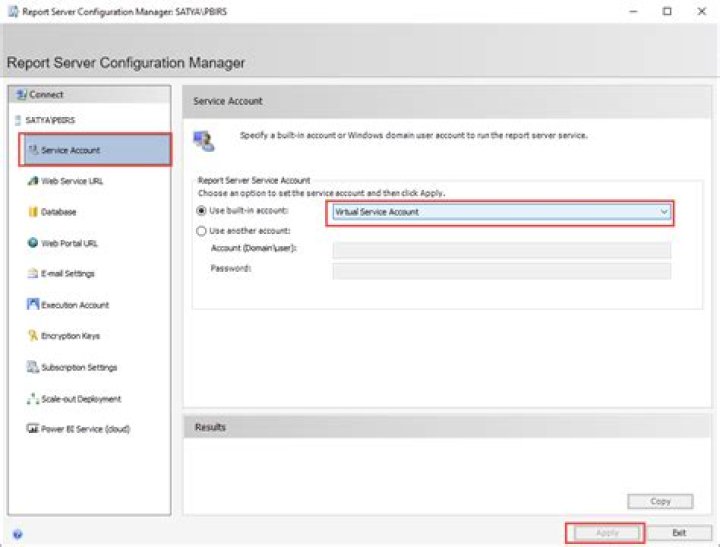Click the Power BI Service (cloud) icon
Viewport: 720px width, 547px height.
tap(33, 429)
